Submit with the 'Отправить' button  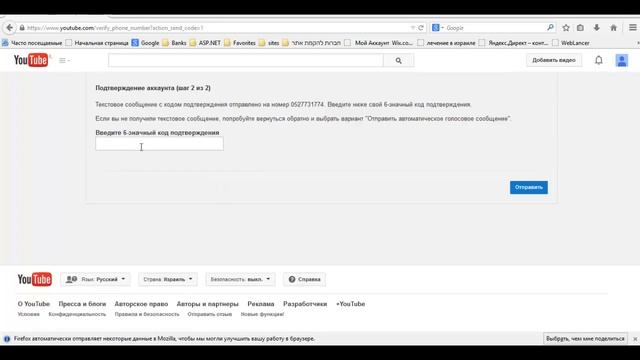pyautogui.click(x=529, y=187)
